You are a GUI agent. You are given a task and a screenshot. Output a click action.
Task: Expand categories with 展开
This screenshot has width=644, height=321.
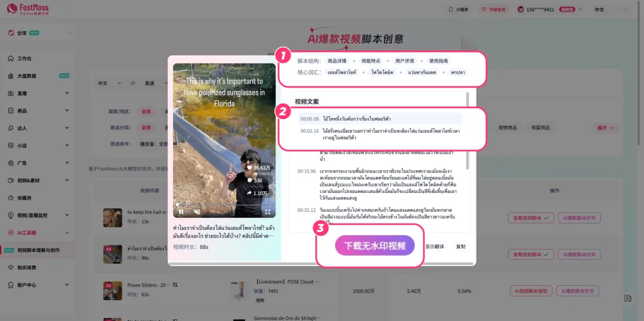(606, 128)
